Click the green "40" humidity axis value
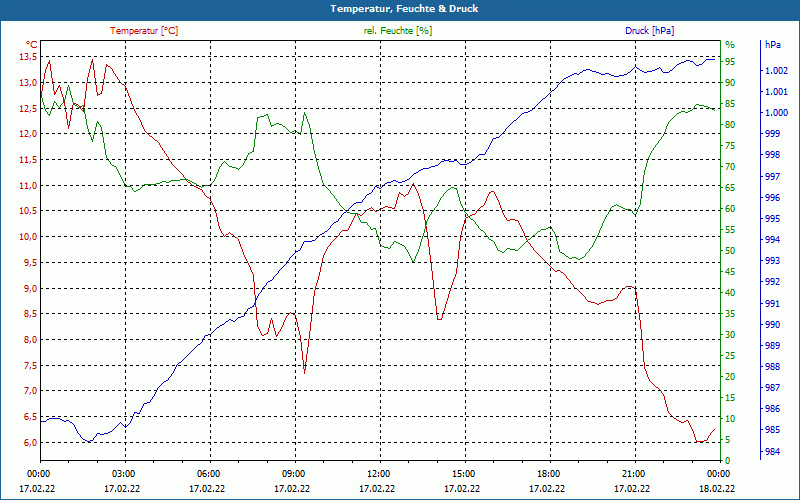Viewport: 800px width, 500px height. point(730,292)
